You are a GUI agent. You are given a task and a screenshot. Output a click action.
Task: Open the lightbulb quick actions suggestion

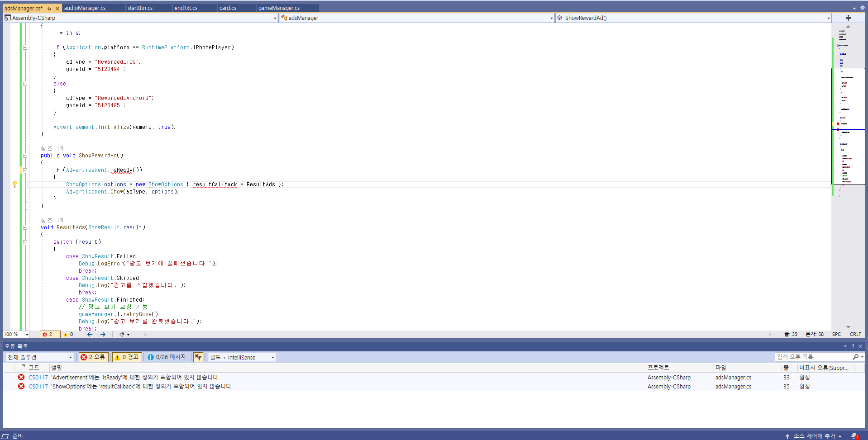click(x=14, y=185)
